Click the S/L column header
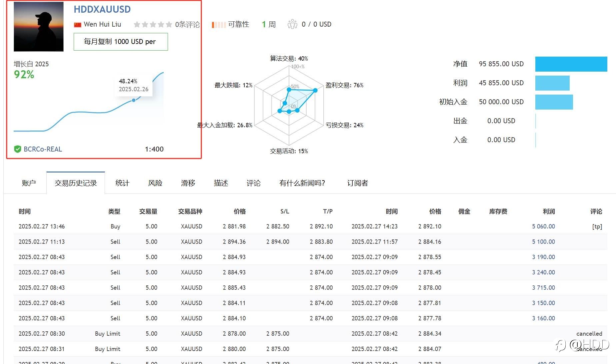616x364 pixels. click(x=285, y=211)
